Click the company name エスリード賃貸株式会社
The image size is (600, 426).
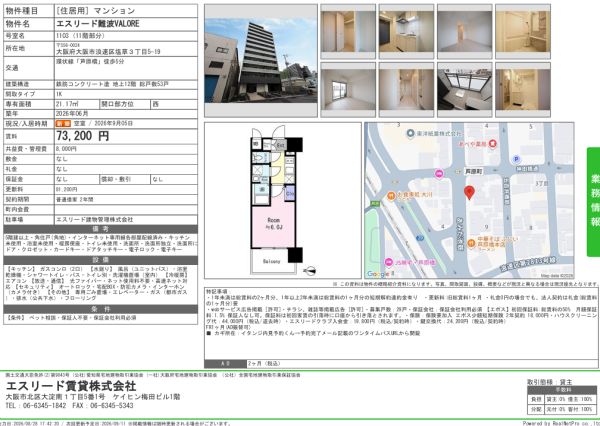coord(71,386)
